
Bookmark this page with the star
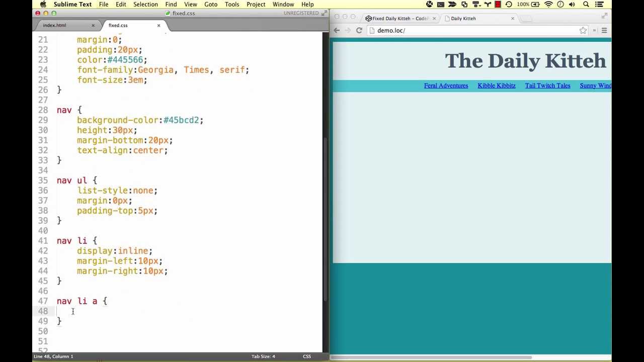pos(583,31)
